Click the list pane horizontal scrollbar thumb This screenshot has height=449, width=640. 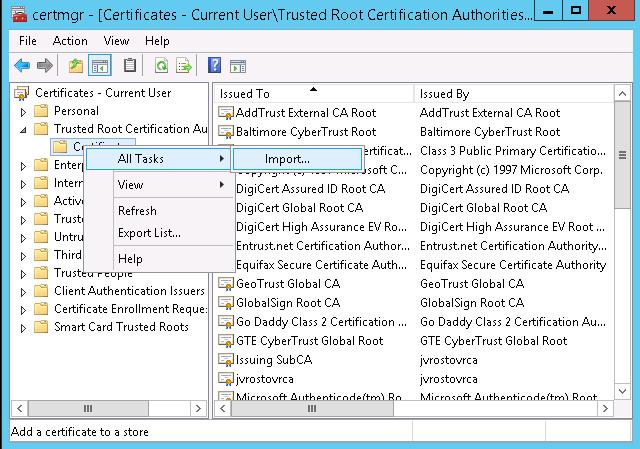coord(312,408)
